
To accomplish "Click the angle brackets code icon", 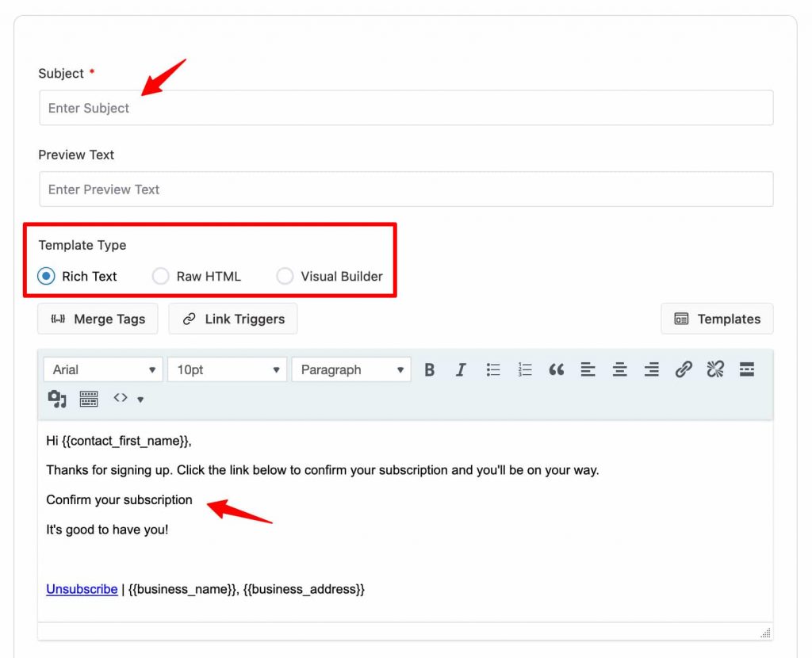I will 121,398.
